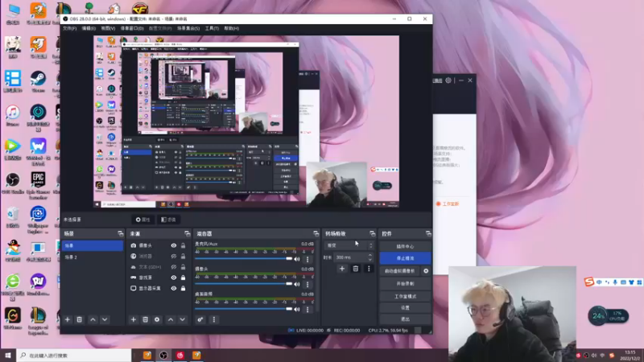Mute the 摄像头 audio channel speaker icon

(297, 284)
